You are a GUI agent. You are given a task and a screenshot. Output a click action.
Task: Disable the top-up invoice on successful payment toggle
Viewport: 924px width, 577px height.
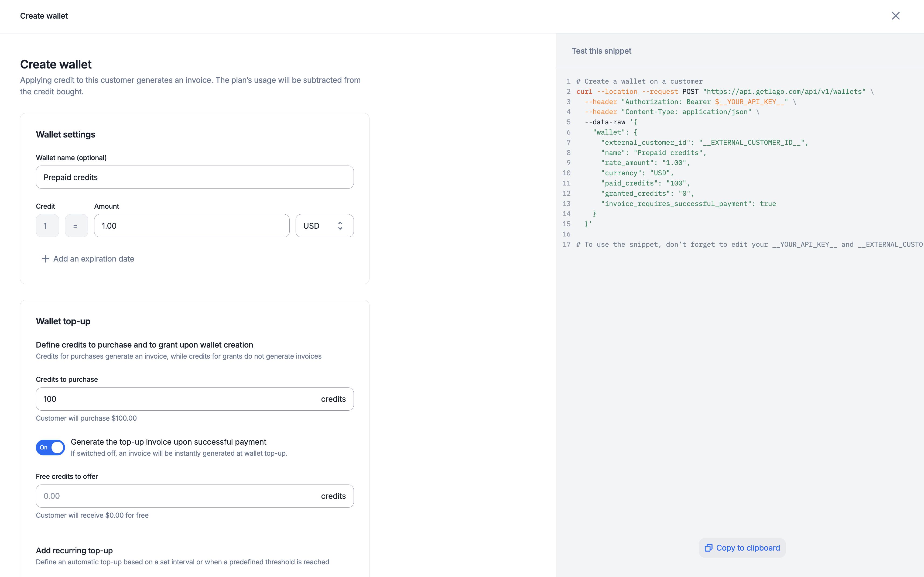coord(50,447)
